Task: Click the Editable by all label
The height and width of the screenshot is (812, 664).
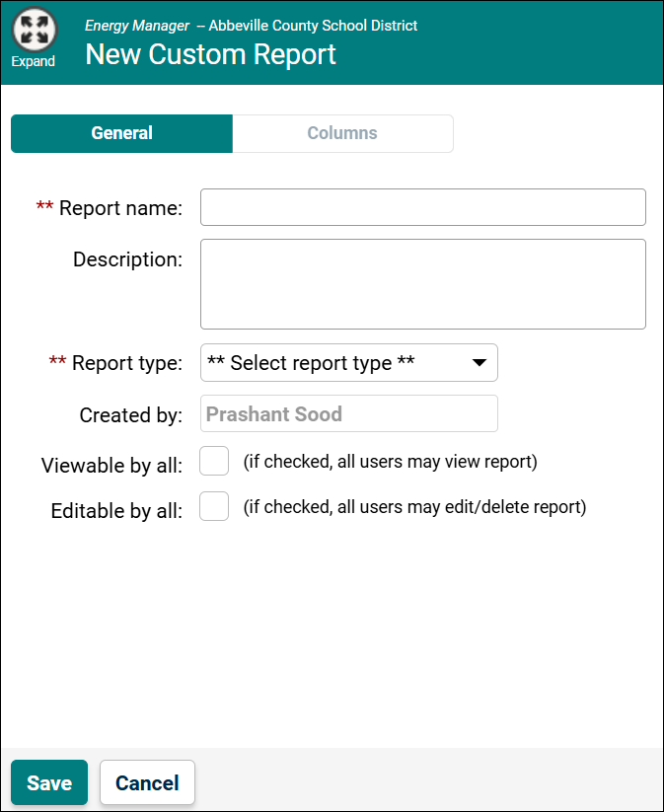Action: coord(116,511)
